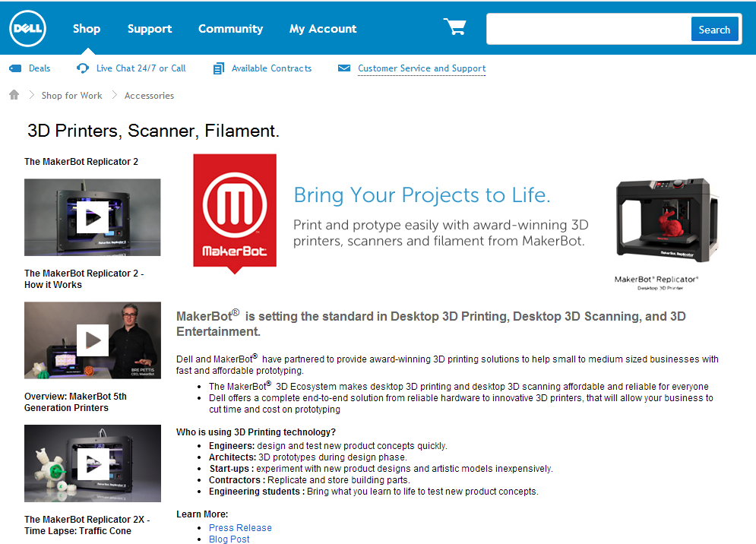Viewport: 756px width, 544px height.
Task: Click the red MakerBot logo banner
Action: 235,212
